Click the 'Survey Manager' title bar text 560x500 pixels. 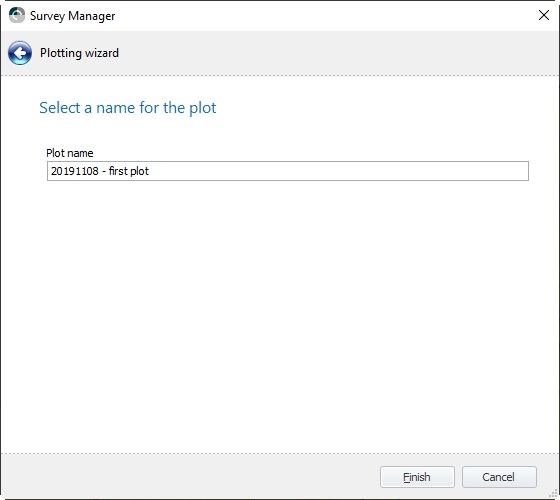tap(72, 16)
